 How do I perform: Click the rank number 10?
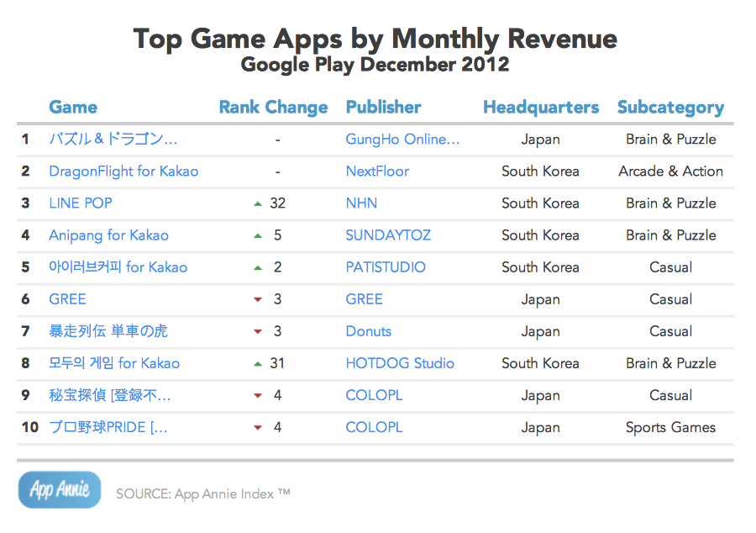[30, 427]
